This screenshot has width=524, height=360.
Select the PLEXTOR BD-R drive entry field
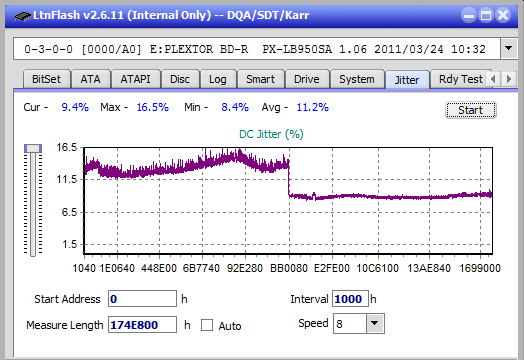point(257,49)
